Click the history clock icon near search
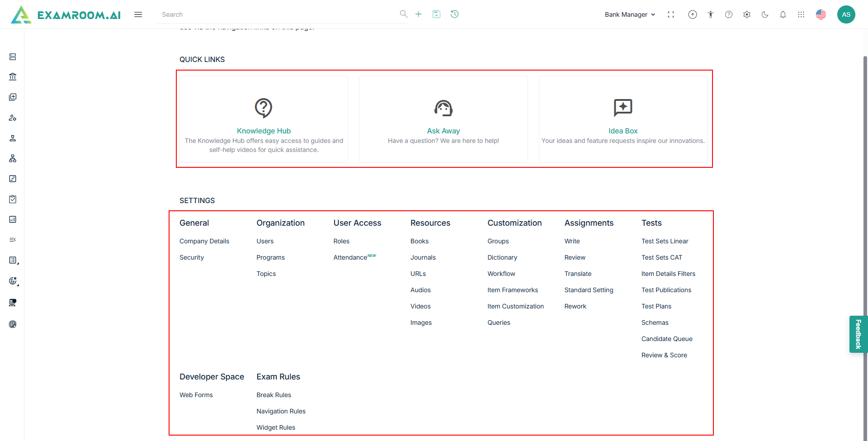868x441 pixels. (x=455, y=14)
